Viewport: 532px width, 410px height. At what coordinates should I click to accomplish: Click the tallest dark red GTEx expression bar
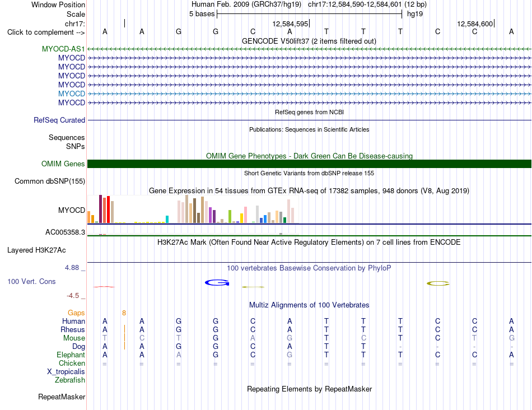coord(100,209)
